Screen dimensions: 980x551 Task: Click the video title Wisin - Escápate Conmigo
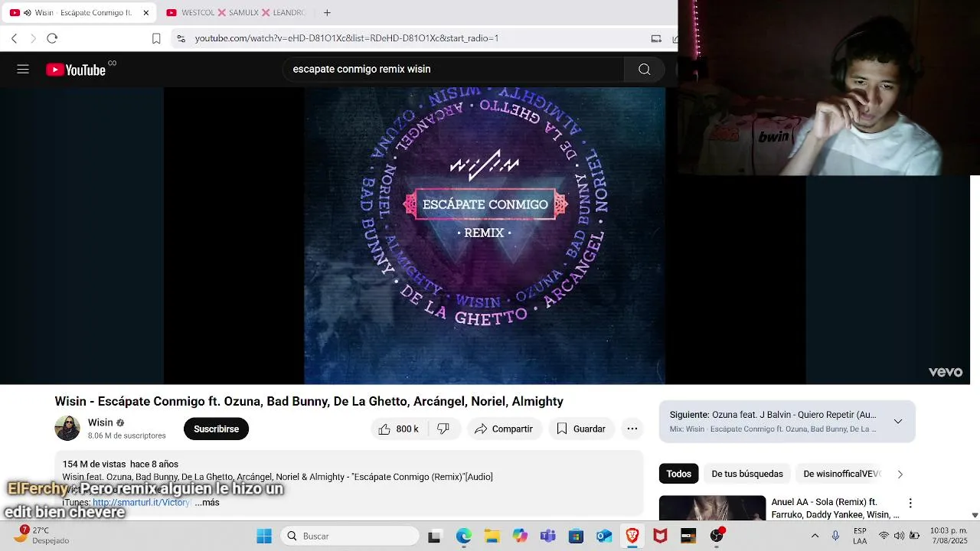[309, 402]
